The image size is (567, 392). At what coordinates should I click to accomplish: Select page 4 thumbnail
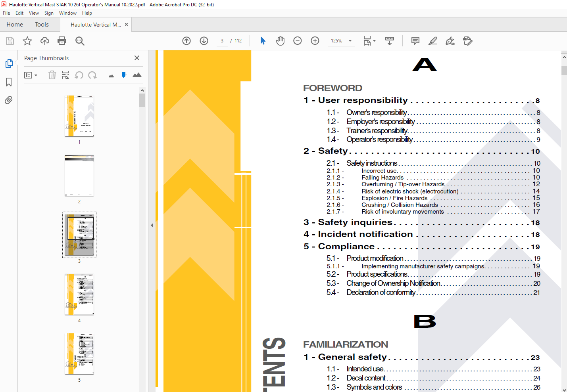(x=79, y=294)
